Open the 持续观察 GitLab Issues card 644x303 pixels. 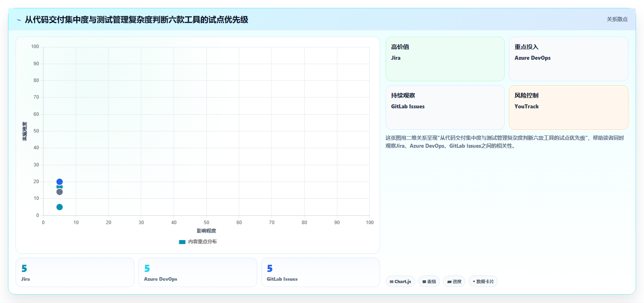(445, 108)
